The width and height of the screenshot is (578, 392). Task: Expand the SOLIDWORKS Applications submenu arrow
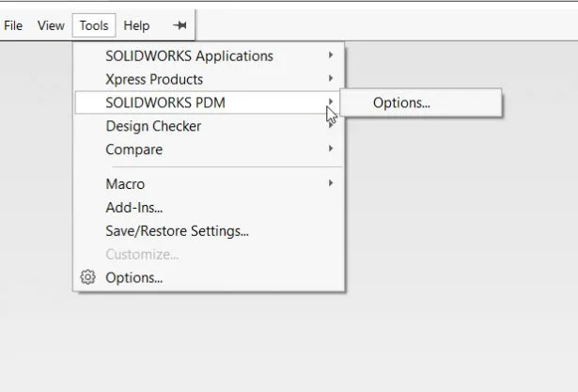click(x=331, y=55)
